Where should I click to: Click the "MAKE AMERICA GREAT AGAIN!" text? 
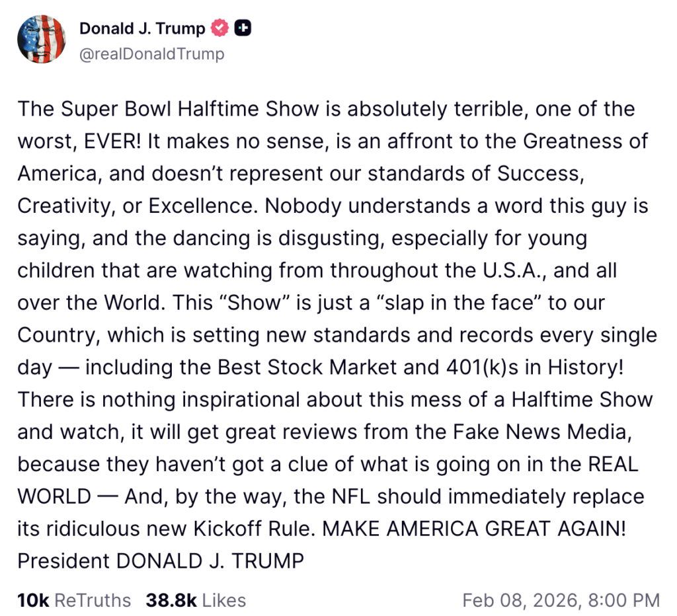[473, 528]
